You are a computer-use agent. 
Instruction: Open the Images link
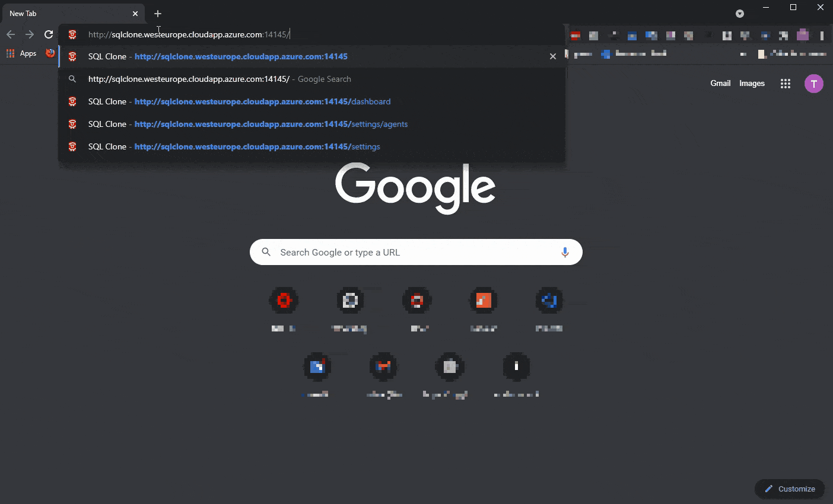coord(752,84)
